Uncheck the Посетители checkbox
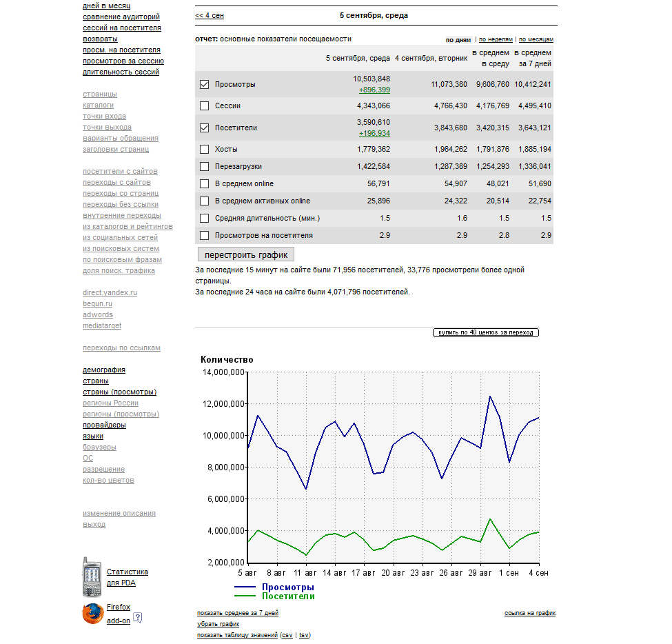Screen dimensions: 672x644 pos(204,128)
